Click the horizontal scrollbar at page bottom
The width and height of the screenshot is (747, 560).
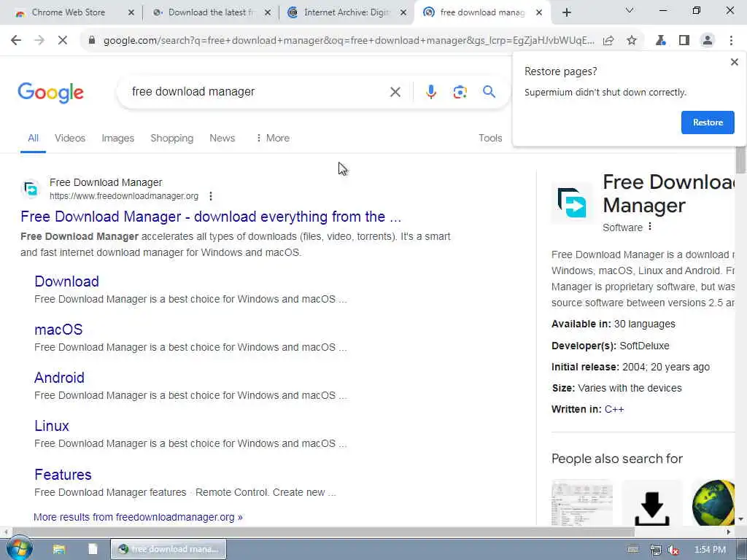coord(323,532)
